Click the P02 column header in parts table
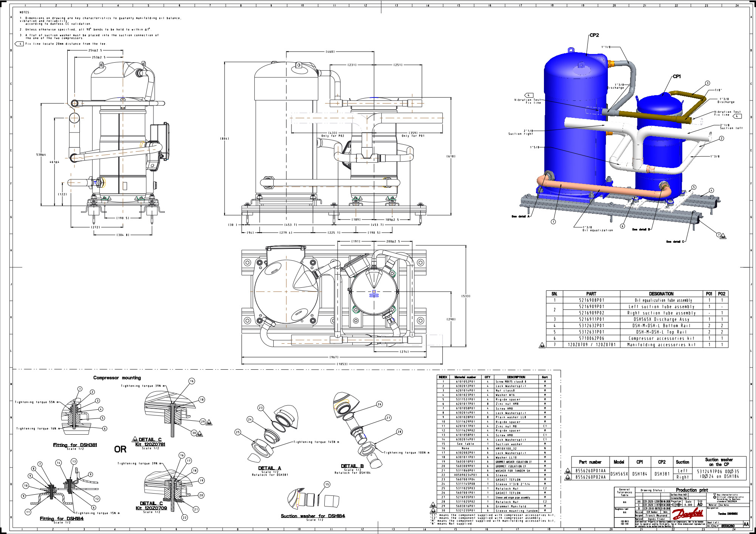The image size is (756, 534). [x=722, y=294]
